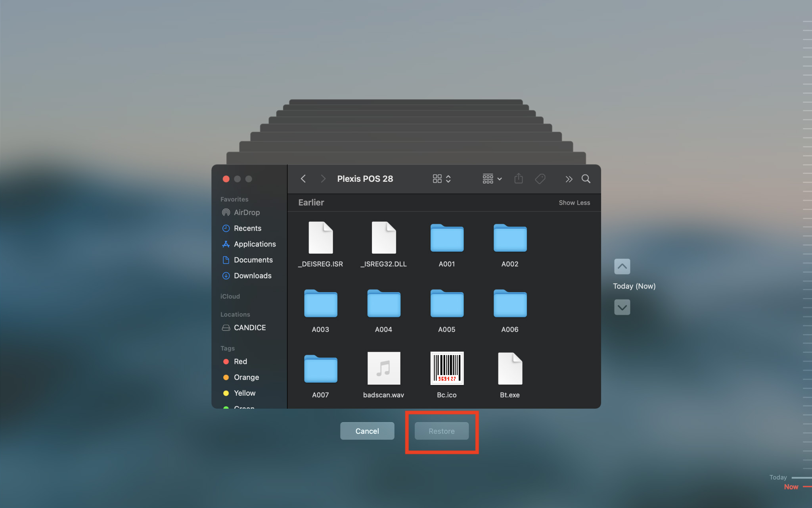This screenshot has width=812, height=508.
Task: Scroll down in Time Machine timeline
Action: pos(622,307)
